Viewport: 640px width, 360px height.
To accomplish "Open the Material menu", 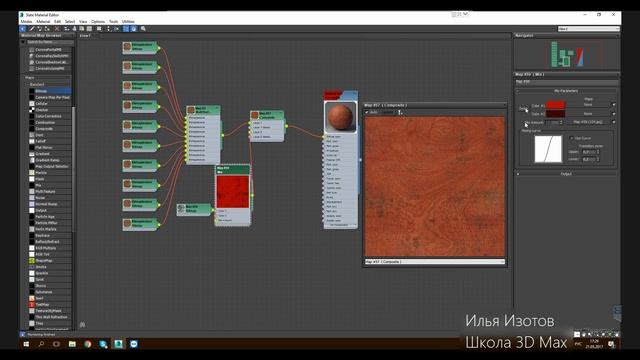I will click(x=43, y=21).
